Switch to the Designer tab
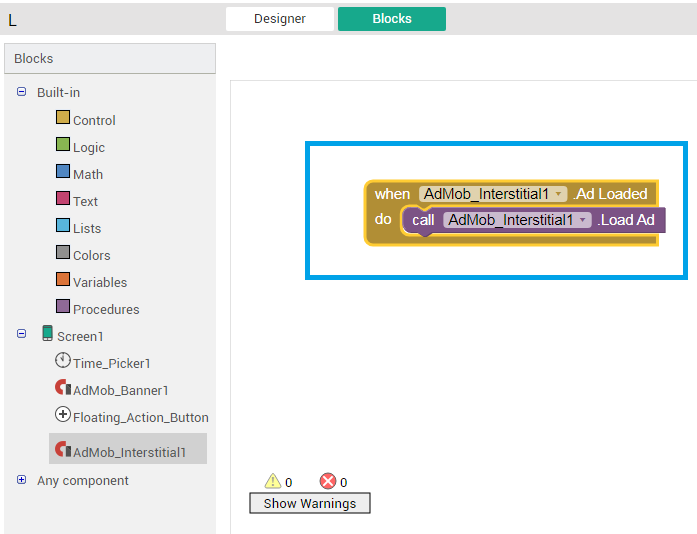 (280, 19)
